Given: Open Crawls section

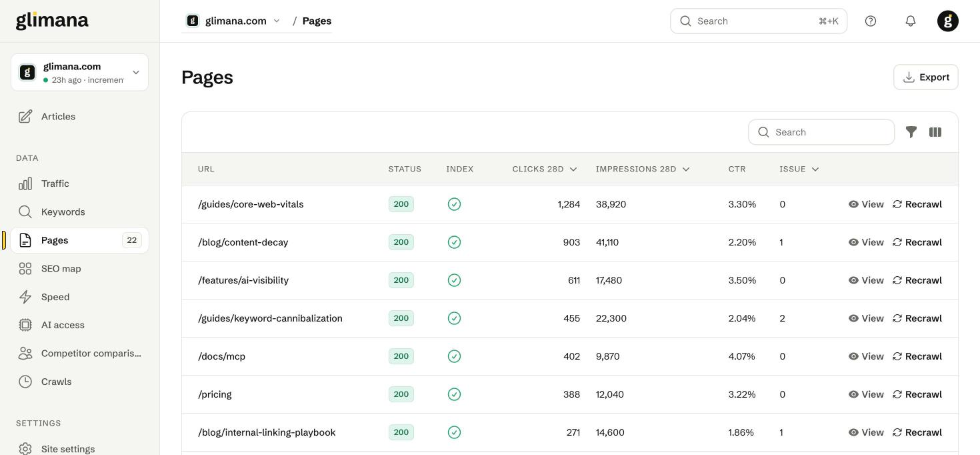Looking at the screenshot, I should coord(79,382).
